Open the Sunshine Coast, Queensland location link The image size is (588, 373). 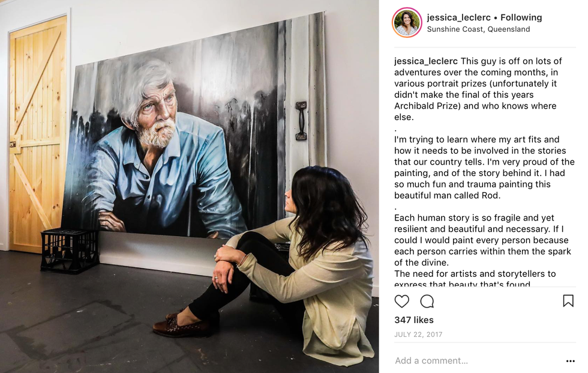click(x=479, y=29)
